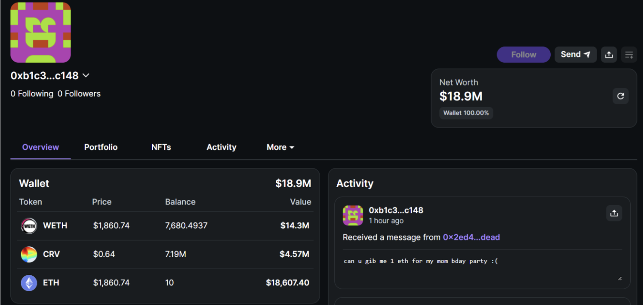Click the WETH token icon

[29, 226]
